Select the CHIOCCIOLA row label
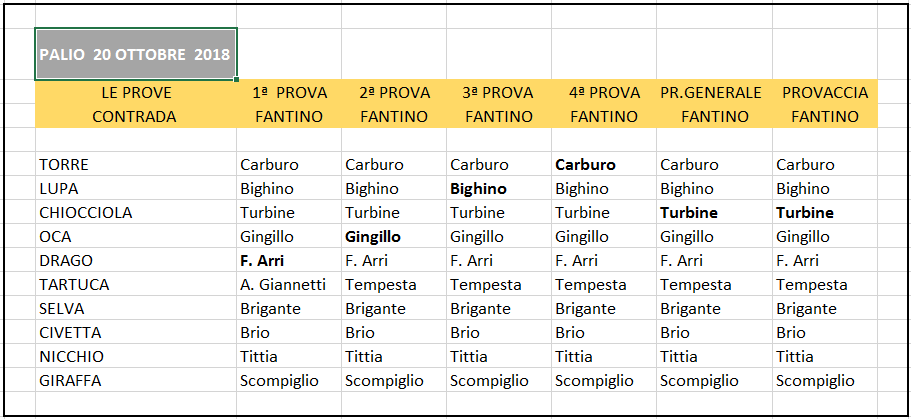The height and width of the screenshot is (419, 911). pyautogui.click(x=135, y=213)
